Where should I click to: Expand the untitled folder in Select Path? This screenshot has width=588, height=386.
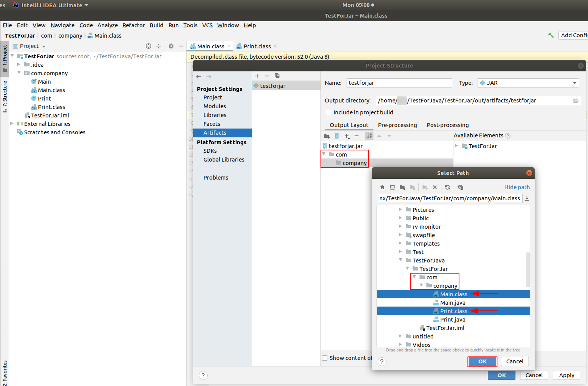point(400,336)
